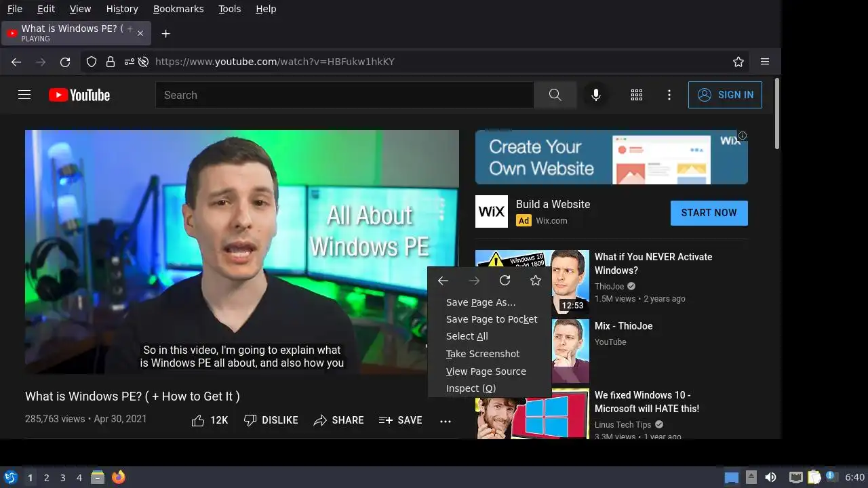Click the permissions icon in the address bar
868x488 pixels.
click(x=129, y=62)
